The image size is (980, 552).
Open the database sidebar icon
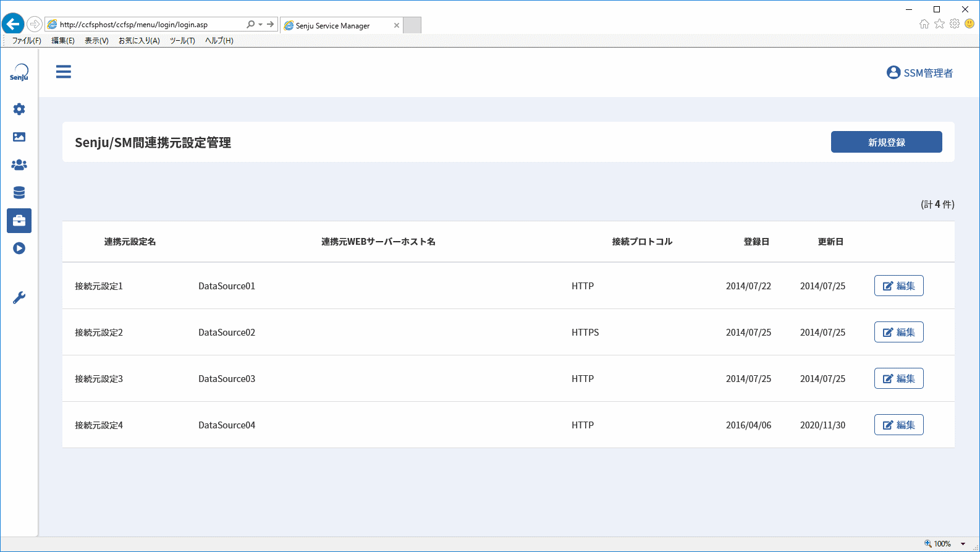click(19, 193)
